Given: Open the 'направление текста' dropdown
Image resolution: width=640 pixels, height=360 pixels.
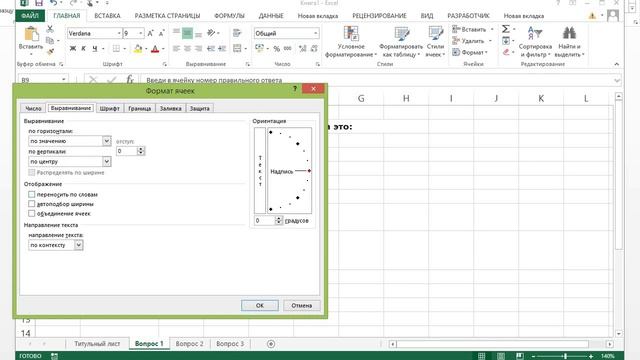Looking at the screenshot, I should coord(78,245).
